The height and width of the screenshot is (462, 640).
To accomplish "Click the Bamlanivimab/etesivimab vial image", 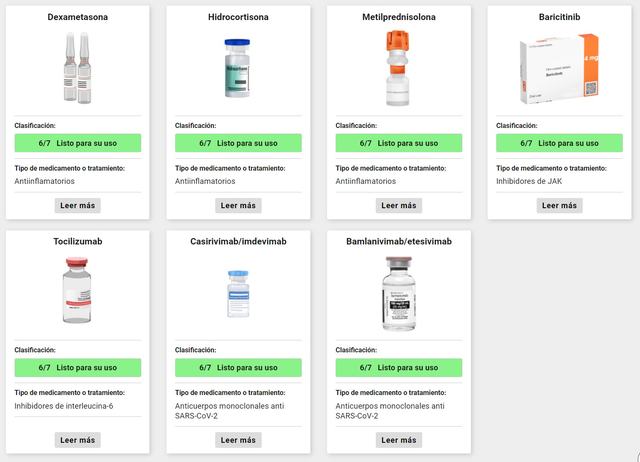I will click(399, 293).
